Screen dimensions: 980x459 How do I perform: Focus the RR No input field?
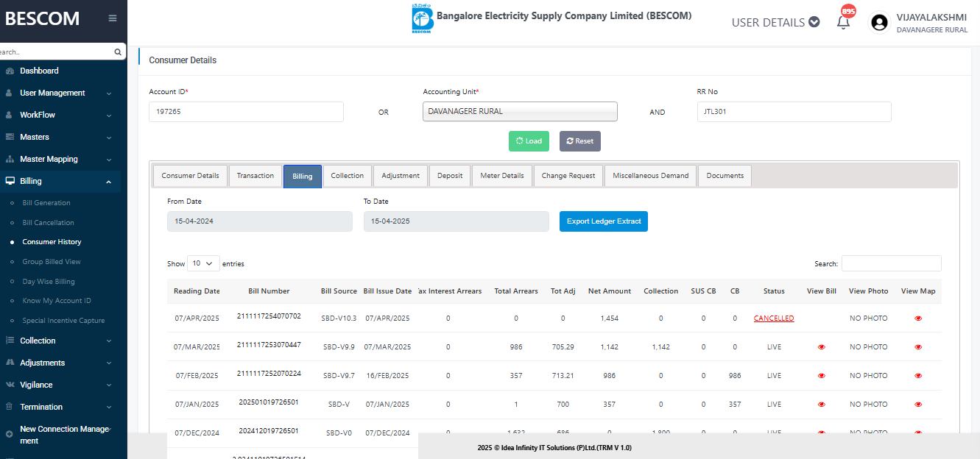[794, 112]
